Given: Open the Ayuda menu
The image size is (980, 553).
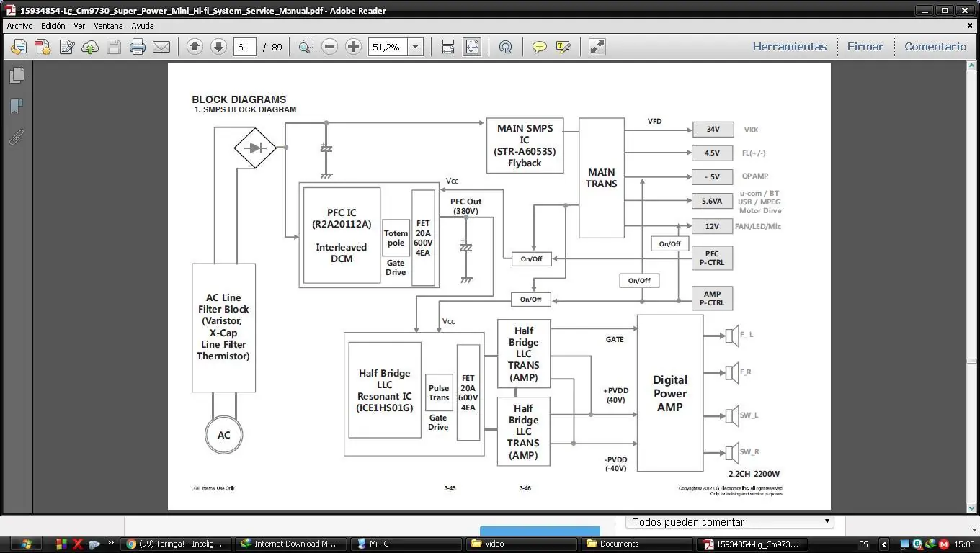Looking at the screenshot, I should [x=143, y=26].
